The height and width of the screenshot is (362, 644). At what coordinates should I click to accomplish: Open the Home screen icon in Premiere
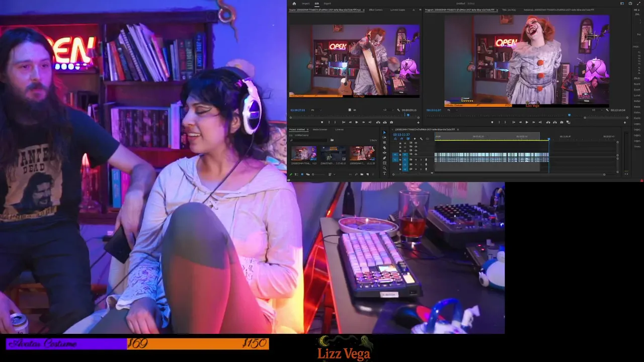point(294,4)
